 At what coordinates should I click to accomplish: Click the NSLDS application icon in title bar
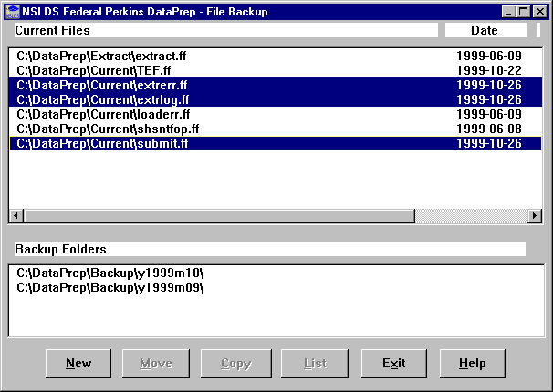13,12
